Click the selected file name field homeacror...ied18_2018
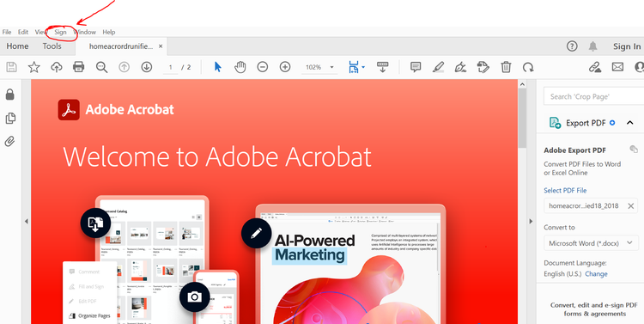 [591, 205]
